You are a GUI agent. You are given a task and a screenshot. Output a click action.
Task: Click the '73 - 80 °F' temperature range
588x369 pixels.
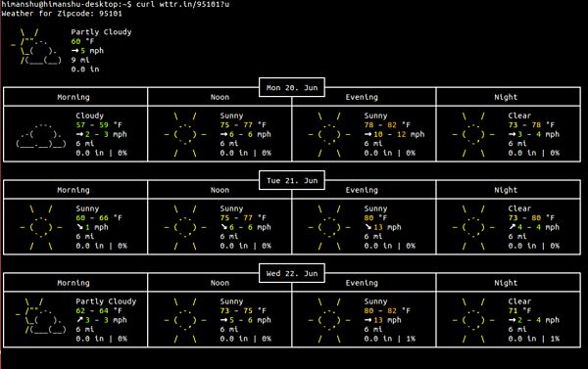531,217
